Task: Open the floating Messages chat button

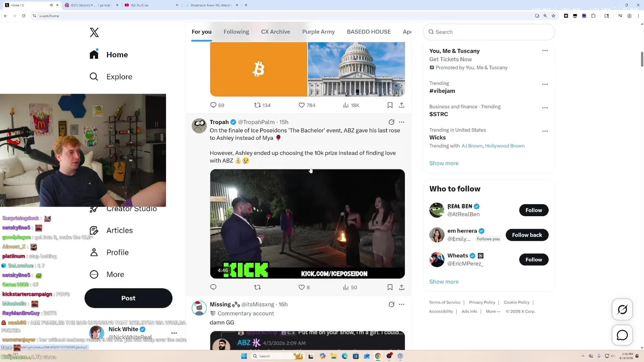Action: click(x=622, y=335)
